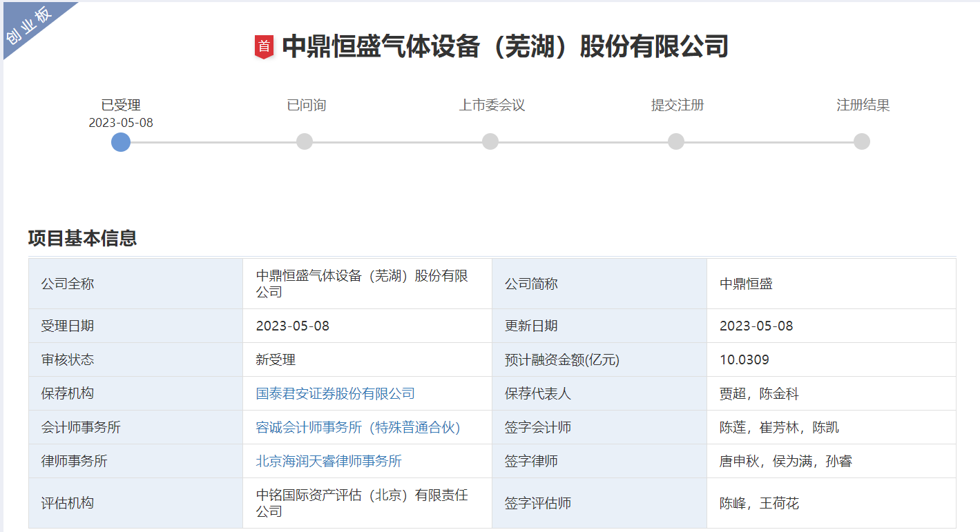Click the 2023-05-08 date under 已受理
This screenshot has width=980, height=532.
click(121, 123)
